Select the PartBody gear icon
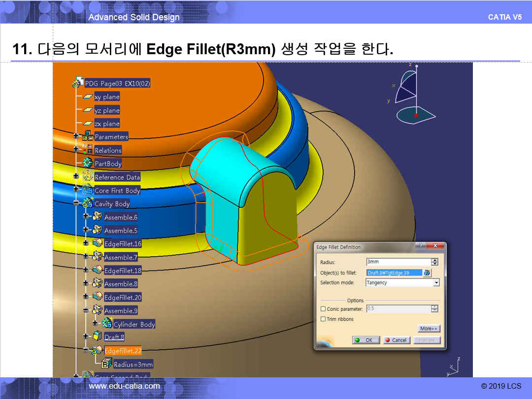Screen dimensions: 532x399 click(x=88, y=163)
